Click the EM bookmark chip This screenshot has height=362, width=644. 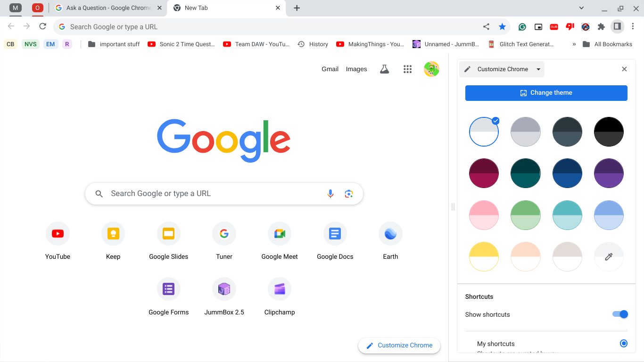[x=50, y=44]
